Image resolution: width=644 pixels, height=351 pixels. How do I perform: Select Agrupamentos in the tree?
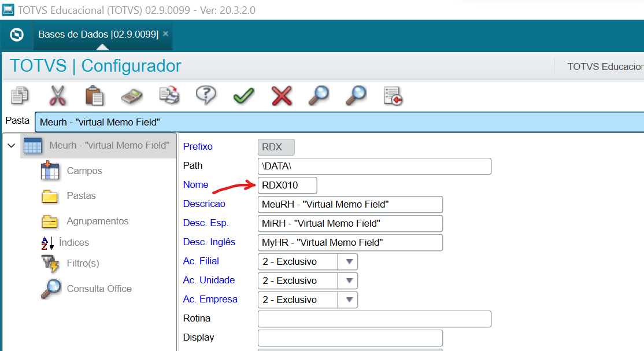pyautogui.click(x=98, y=221)
